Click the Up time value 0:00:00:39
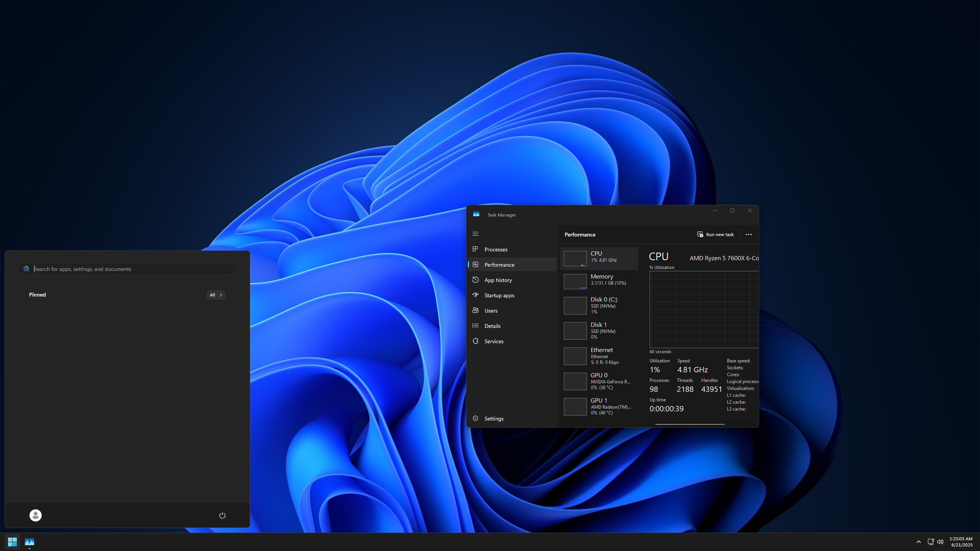The width and height of the screenshot is (980, 551). [x=666, y=409]
